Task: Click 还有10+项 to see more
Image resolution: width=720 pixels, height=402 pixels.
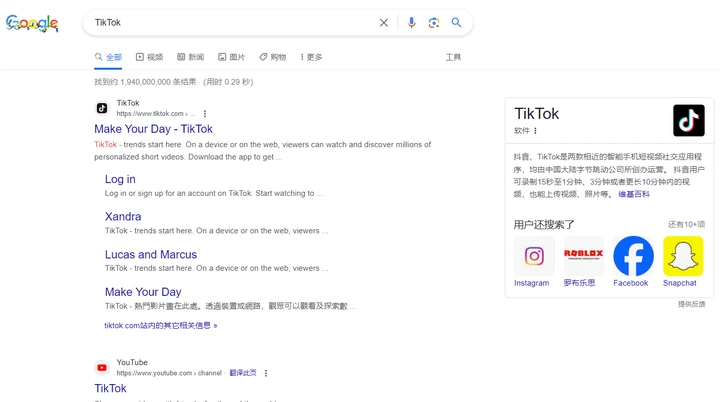Action: pos(686,224)
